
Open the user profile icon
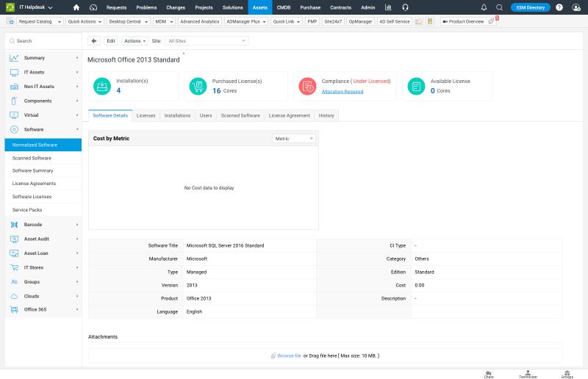[576, 7]
